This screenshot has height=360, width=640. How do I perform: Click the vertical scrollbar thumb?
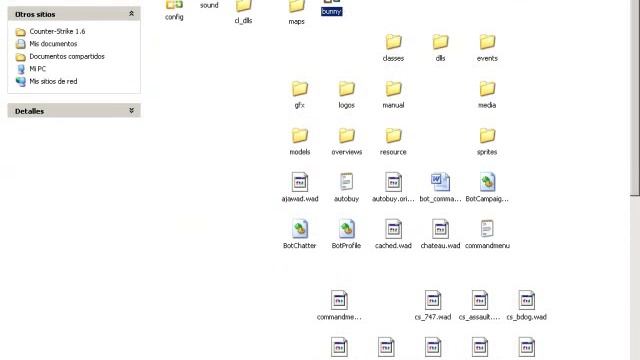point(635,98)
